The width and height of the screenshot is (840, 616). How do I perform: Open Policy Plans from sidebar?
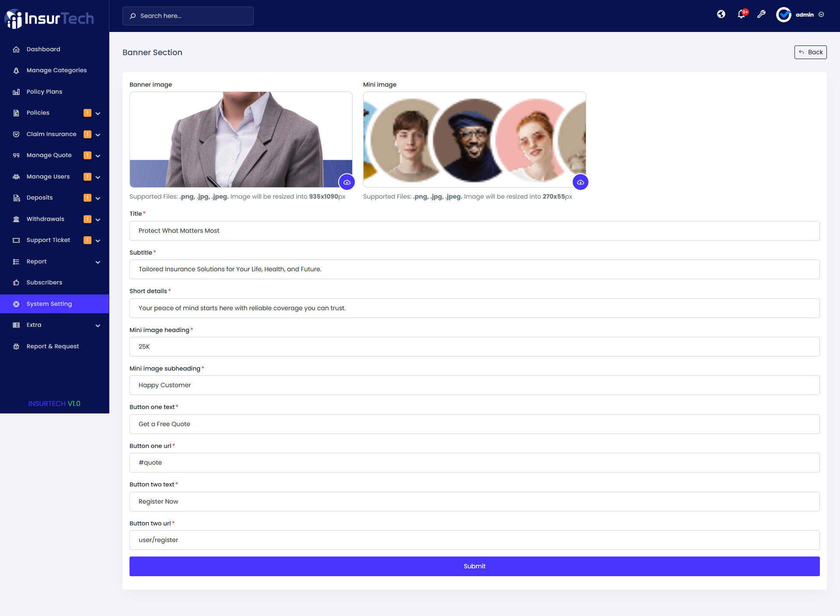coord(44,92)
